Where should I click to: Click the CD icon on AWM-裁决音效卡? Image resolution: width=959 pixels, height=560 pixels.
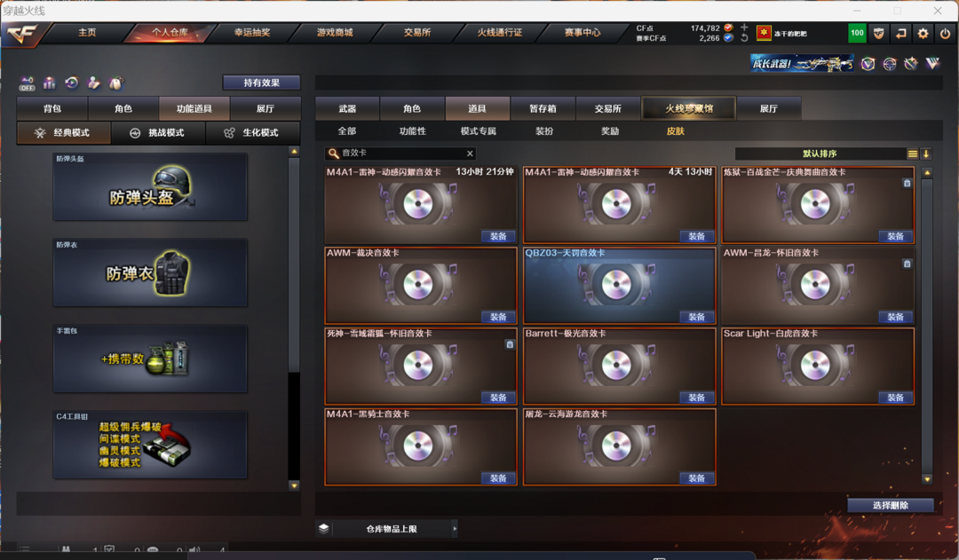click(417, 284)
